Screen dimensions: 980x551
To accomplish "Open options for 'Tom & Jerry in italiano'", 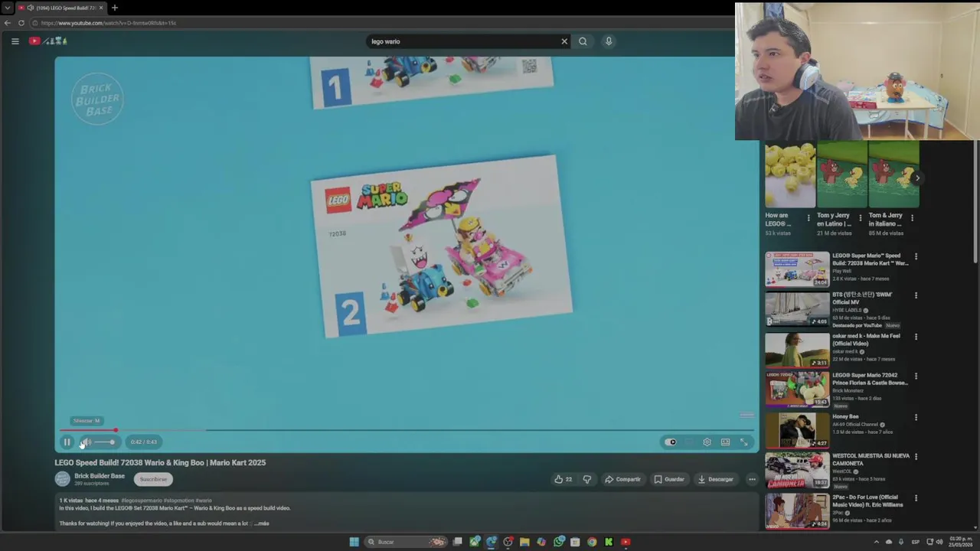I will click(912, 218).
